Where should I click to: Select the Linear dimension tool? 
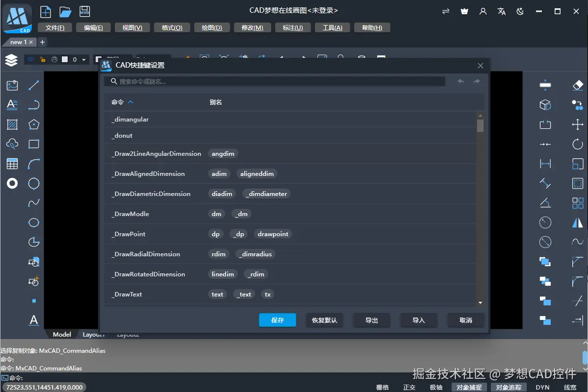(545, 164)
